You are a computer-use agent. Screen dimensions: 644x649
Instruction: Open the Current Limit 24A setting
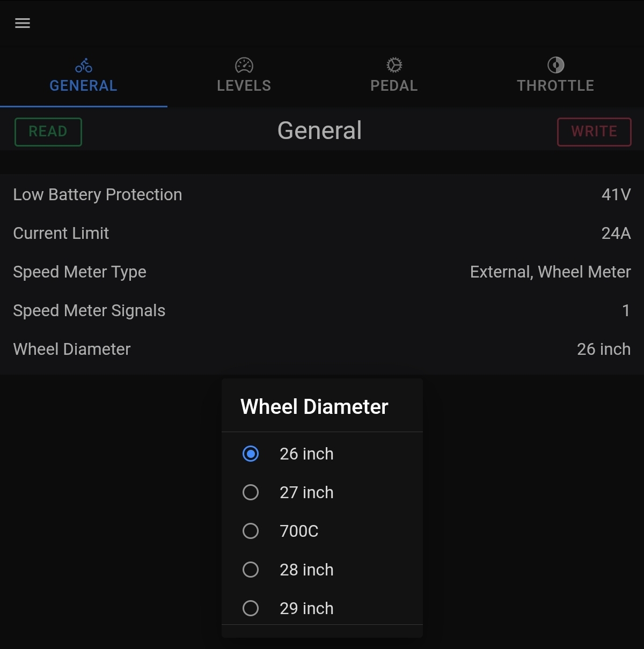(322, 233)
